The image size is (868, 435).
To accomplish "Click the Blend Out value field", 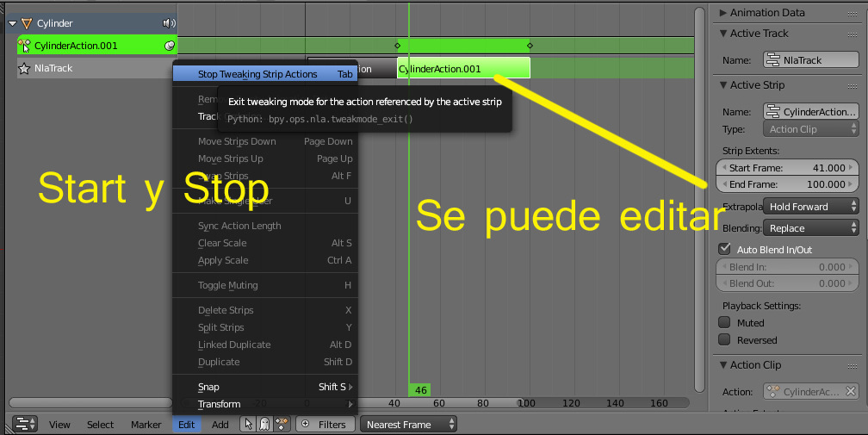I will tap(787, 283).
